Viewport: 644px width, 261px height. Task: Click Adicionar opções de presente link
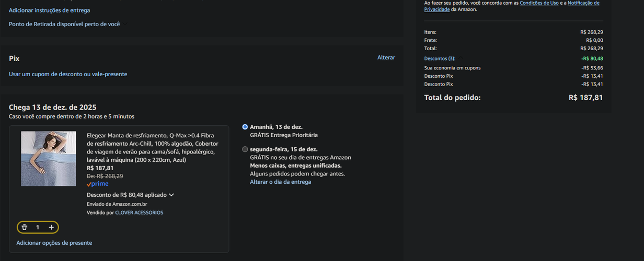(54, 243)
